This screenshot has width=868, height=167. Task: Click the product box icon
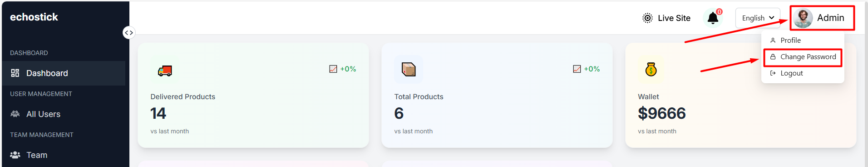(409, 70)
